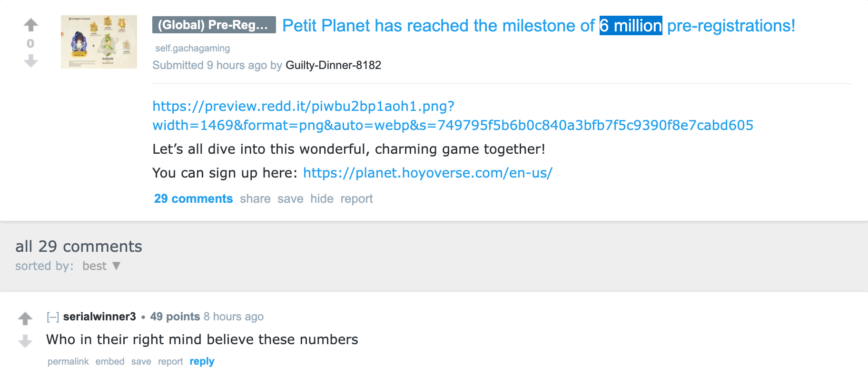Upvote serialwinner3's comment

pyautogui.click(x=25, y=318)
